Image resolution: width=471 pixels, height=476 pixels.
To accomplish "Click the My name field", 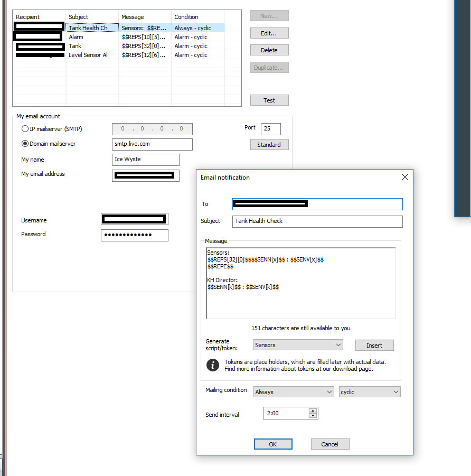I will click(146, 160).
